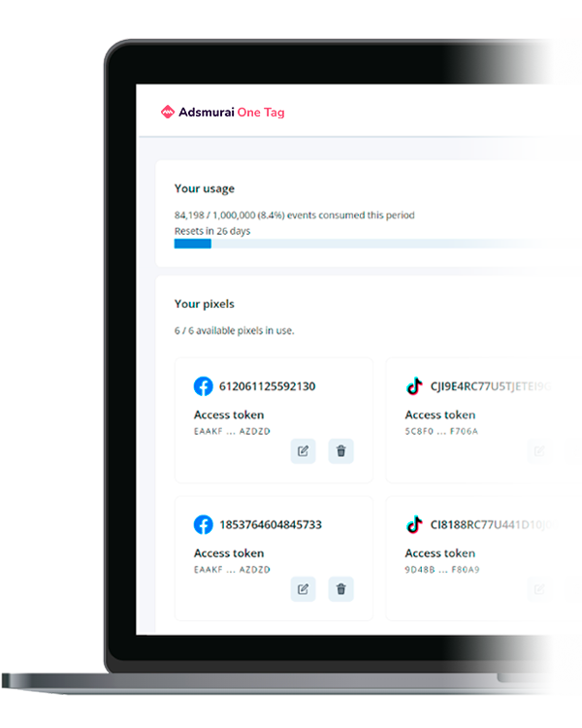Image resolution: width=582 pixels, height=728 pixels.
Task: Click the Adsmurai logo icon
Action: click(x=167, y=112)
